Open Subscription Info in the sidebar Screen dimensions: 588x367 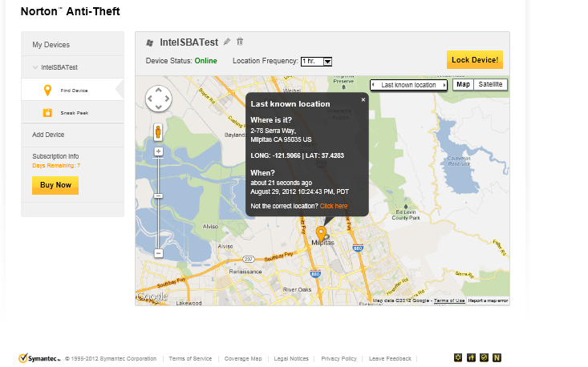[55, 156]
